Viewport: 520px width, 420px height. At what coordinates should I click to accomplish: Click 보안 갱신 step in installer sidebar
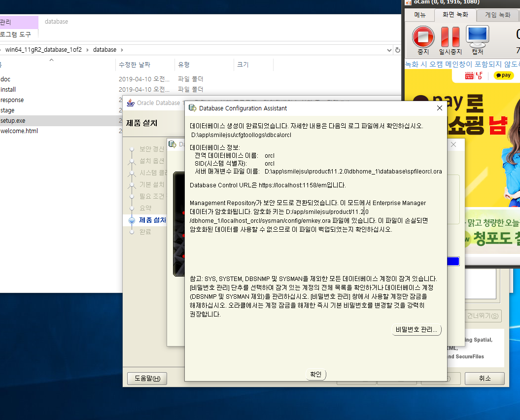point(152,149)
